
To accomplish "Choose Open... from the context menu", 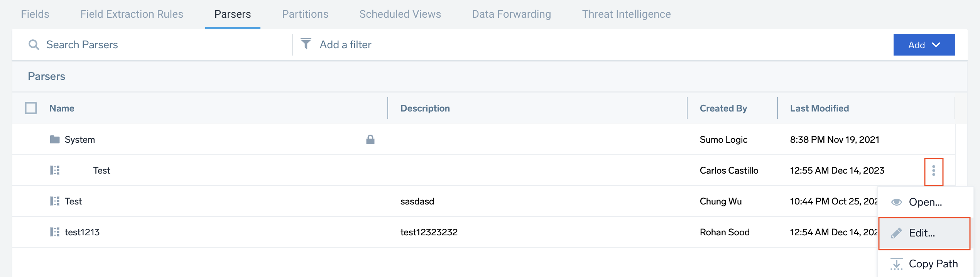I will [x=925, y=202].
